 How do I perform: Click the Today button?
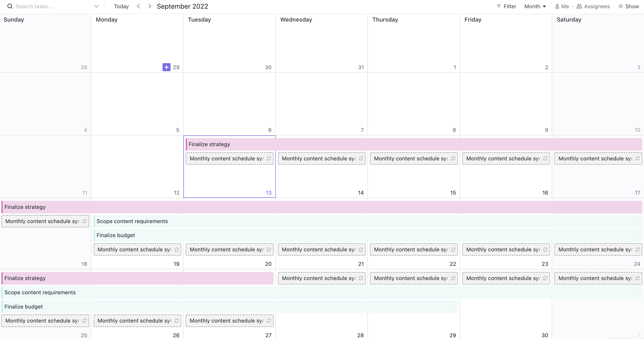[x=121, y=6]
